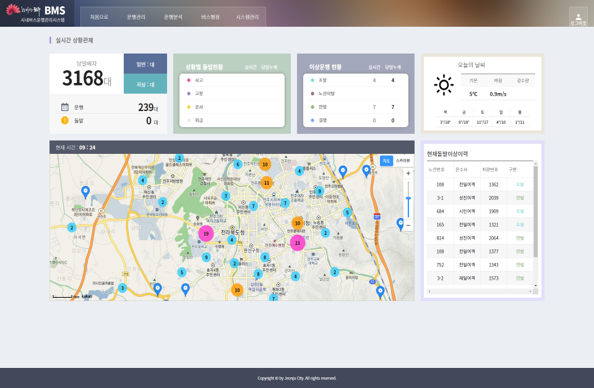Click the calendar icon in vehicle summary
The height and width of the screenshot is (388, 594).
pyautogui.click(x=65, y=107)
